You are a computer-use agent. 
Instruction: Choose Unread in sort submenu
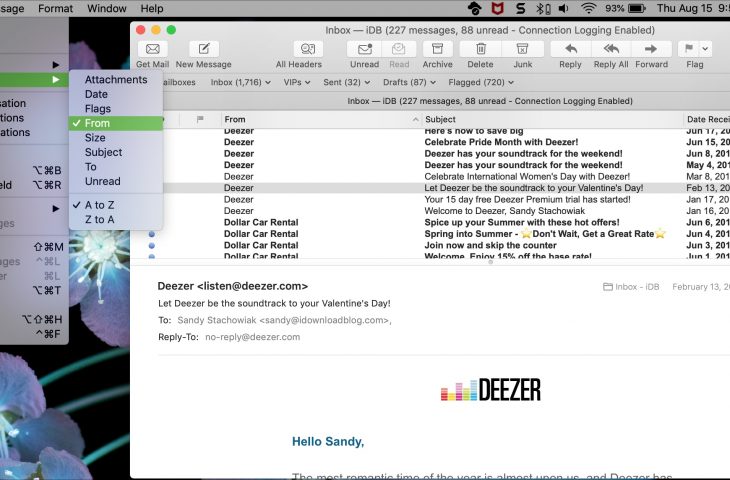pos(116,181)
